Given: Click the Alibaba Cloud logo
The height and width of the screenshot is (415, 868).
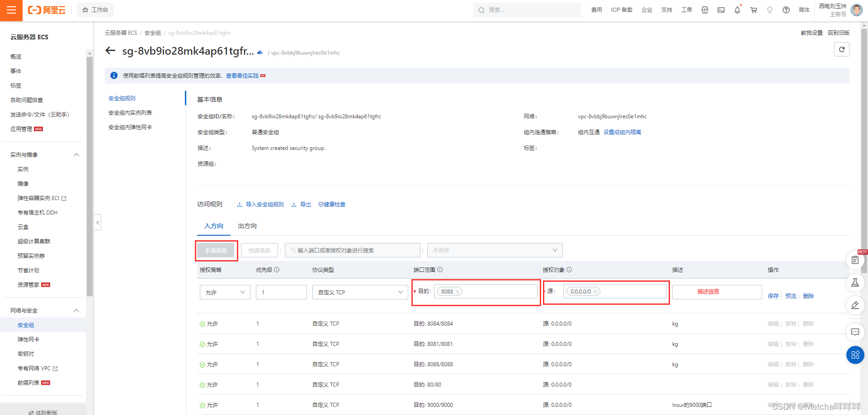Looking at the screenshot, I should pos(47,10).
